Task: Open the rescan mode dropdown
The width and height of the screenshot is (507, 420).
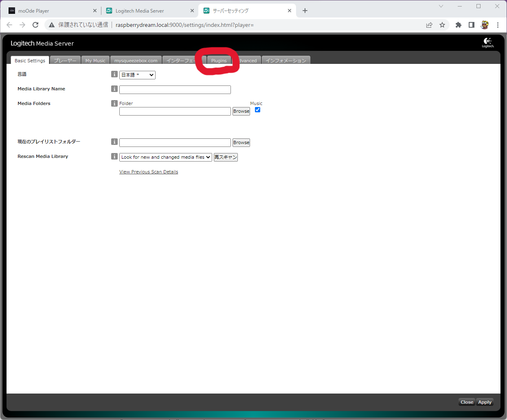Action: pyautogui.click(x=166, y=157)
